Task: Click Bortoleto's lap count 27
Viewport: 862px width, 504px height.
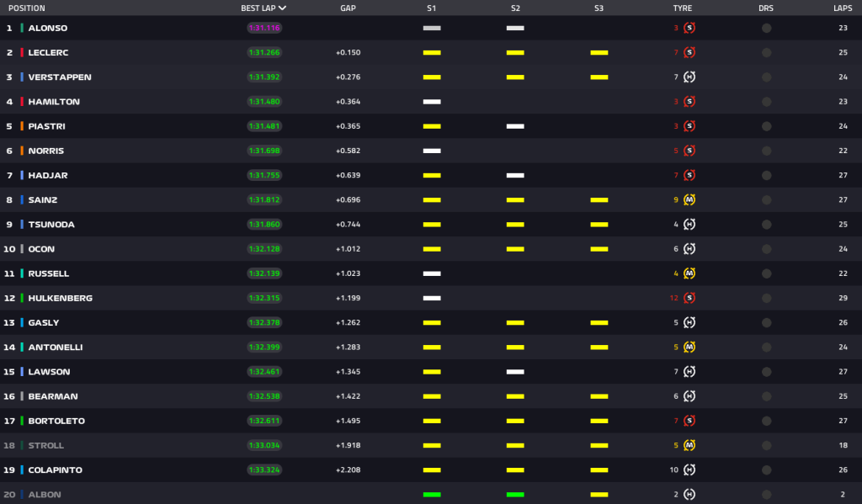Action: click(843, 421)
